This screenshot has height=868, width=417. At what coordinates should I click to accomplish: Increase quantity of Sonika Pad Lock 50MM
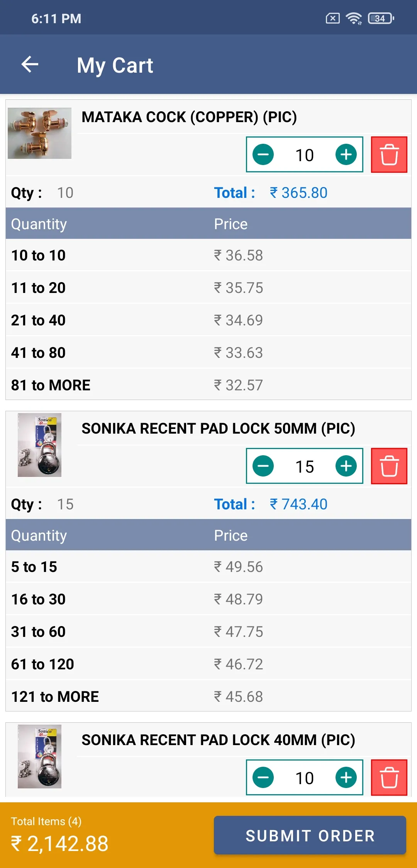pyautogui.click(x=346, y=466)
